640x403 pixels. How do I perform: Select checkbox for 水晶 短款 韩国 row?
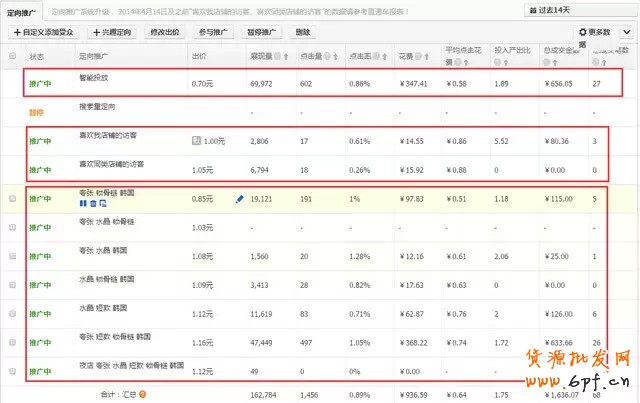point(12,313)
